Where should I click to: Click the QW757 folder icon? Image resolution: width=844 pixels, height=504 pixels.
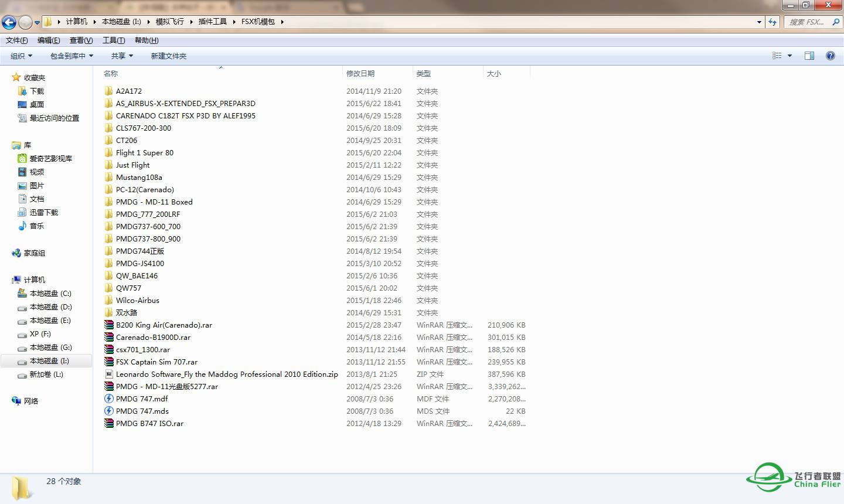(108, 288)
